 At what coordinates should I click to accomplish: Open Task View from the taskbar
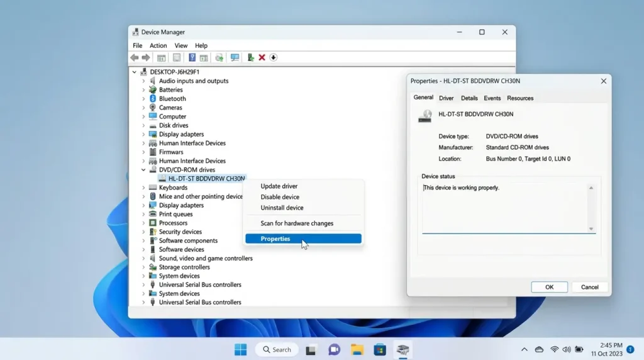coord(311,350)
